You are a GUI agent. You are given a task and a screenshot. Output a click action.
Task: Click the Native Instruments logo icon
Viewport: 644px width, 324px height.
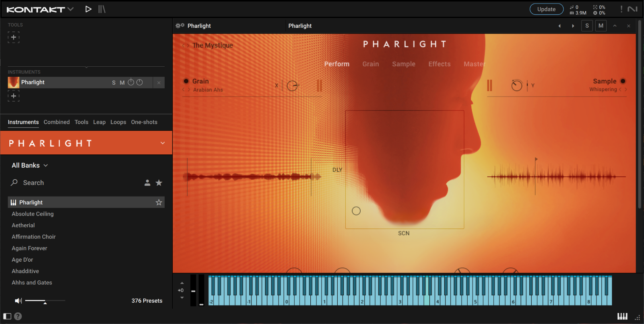click(x=633, y=9)
